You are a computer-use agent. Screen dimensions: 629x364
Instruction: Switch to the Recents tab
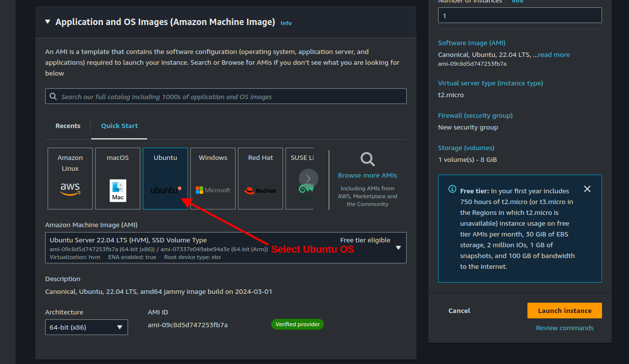[x=68, y=126]
